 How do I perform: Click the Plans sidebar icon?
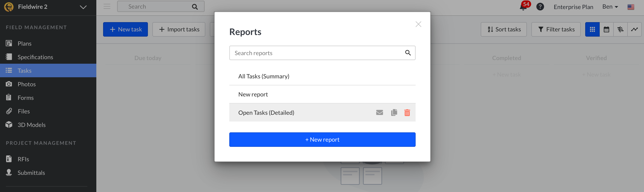(x=9, y=43)
